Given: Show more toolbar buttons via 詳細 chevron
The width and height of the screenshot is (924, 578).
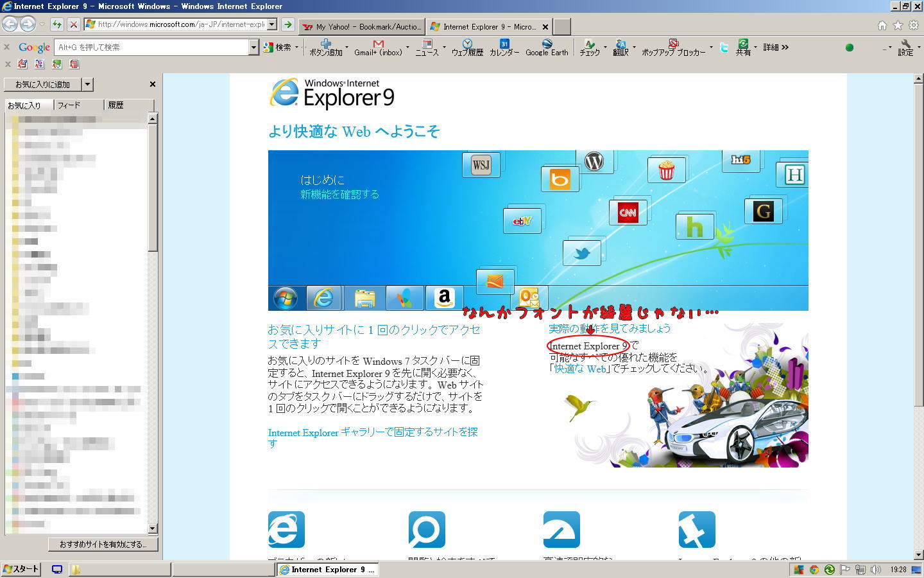Looking at the screenshot, I should pos(776,47).
